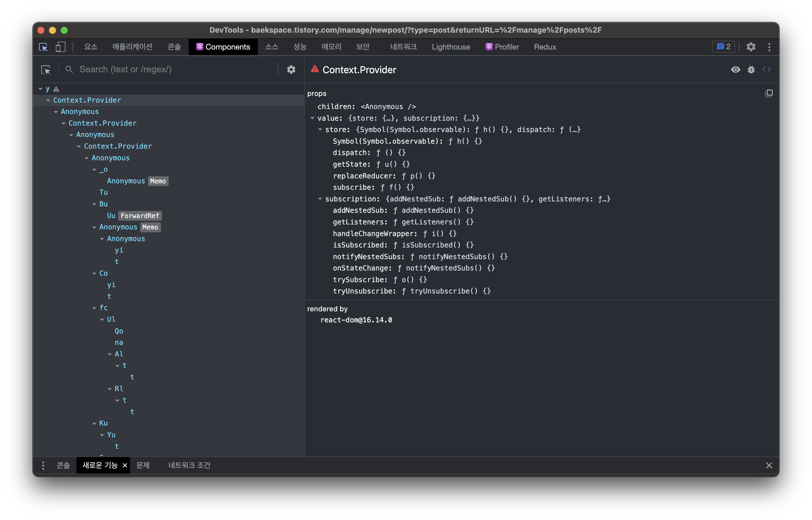Image resolution: width=812 pixels, height=520 pixels.
Task: Close the 새로운 기능 drawer tab
Action: (125, 465)
